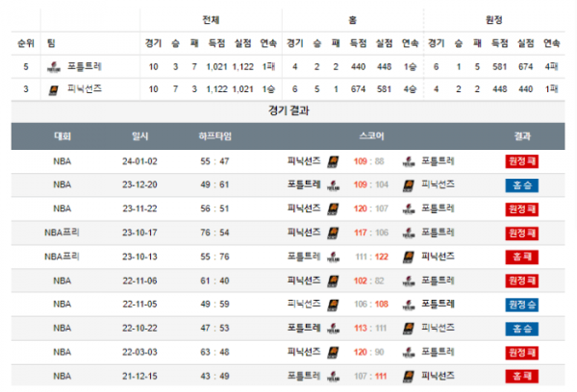Click the team name '피닉선즈' in standings
Screen dimensions: 577x392
85,89
